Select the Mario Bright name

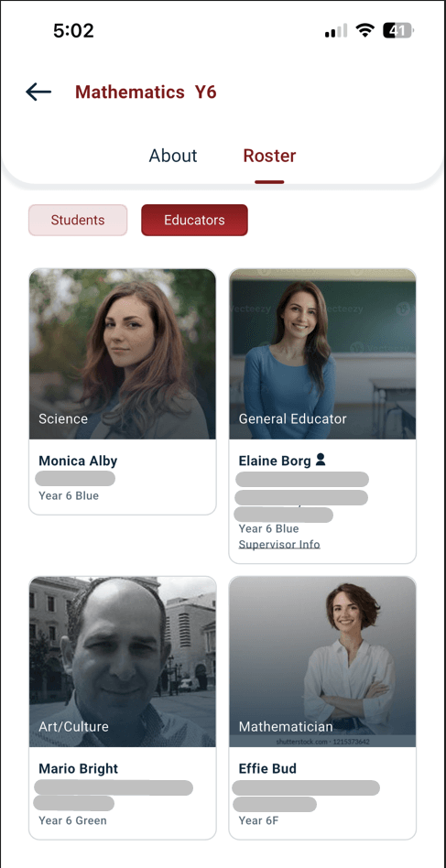(x=79, y=768)
